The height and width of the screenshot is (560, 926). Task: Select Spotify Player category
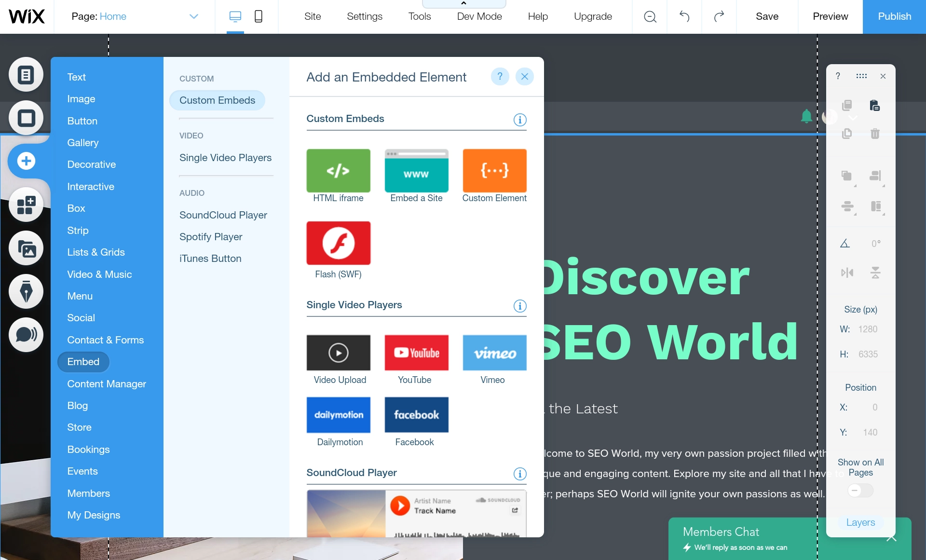[211, 237]
